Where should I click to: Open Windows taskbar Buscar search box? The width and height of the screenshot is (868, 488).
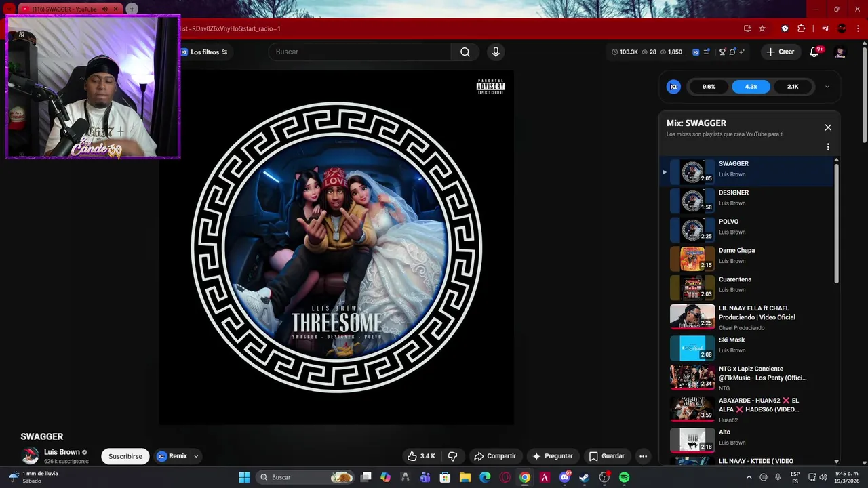tap(305, 477)
